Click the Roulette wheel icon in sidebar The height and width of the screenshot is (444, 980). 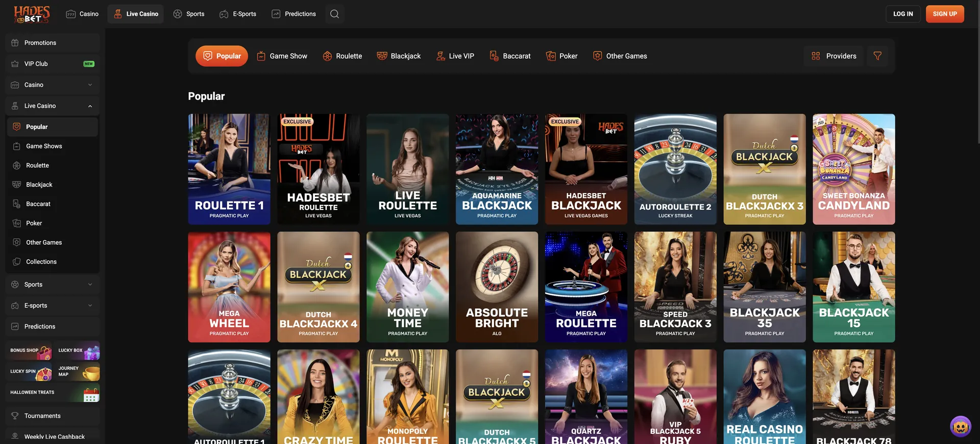(17, 166)
